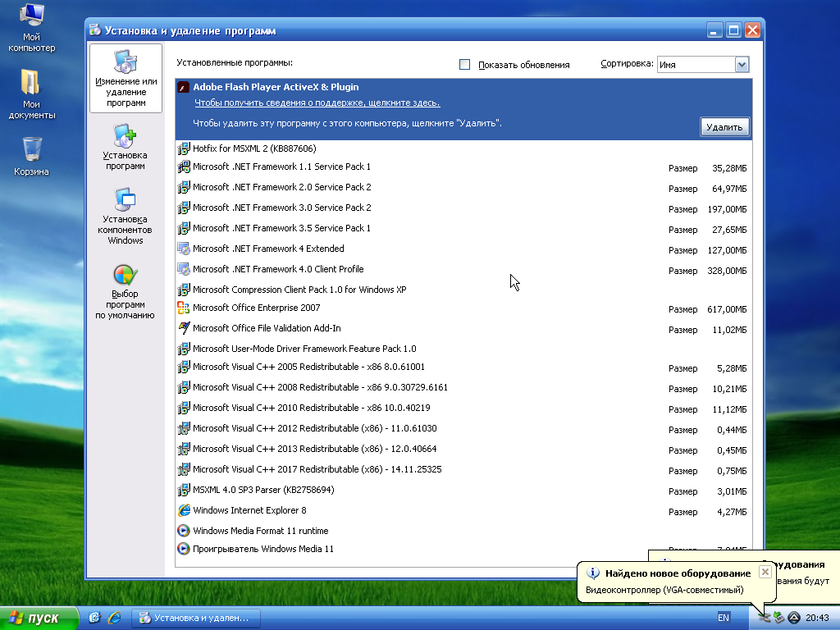The image size is (840, 630).
Task: Click the .NET Framework 1.1 Service Pack 1 icon
Action: coord(183,167)
